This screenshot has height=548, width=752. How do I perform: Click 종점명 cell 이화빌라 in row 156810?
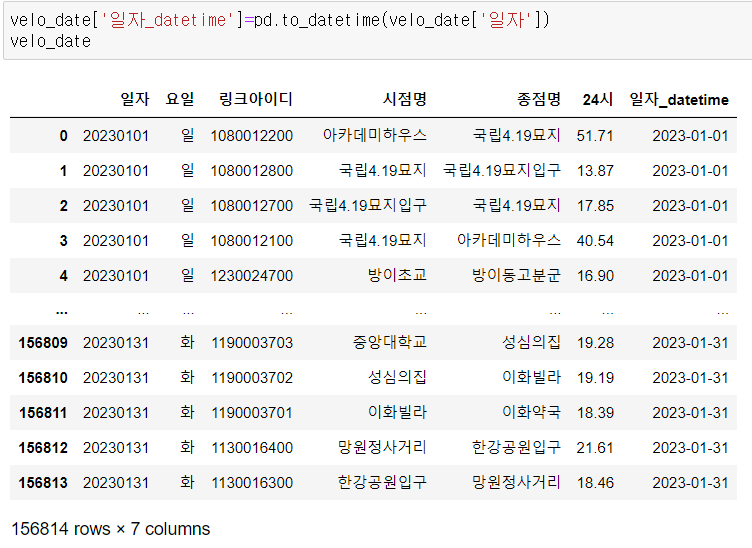pyautogui.click(x=531, y=377)
